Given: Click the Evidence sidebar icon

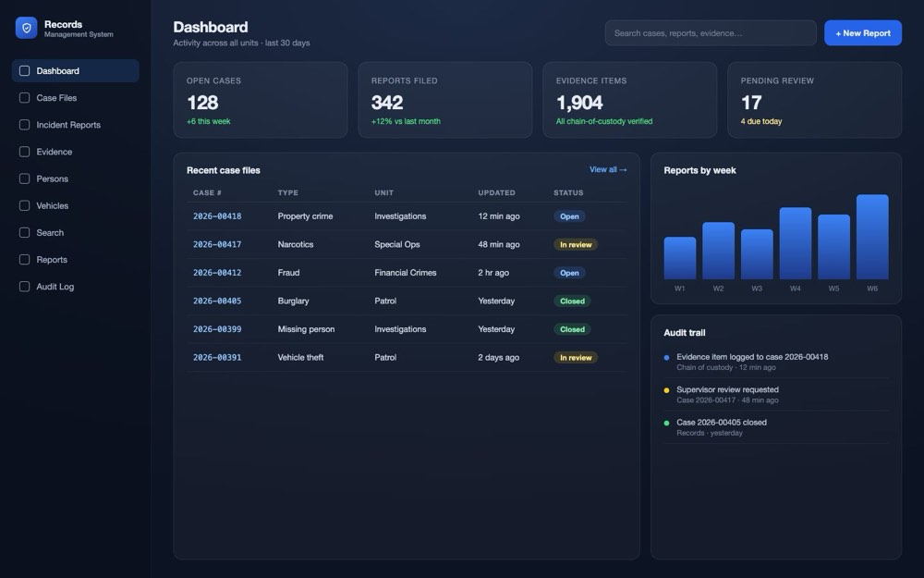Looking at the screenshot, I should (24, 152).
